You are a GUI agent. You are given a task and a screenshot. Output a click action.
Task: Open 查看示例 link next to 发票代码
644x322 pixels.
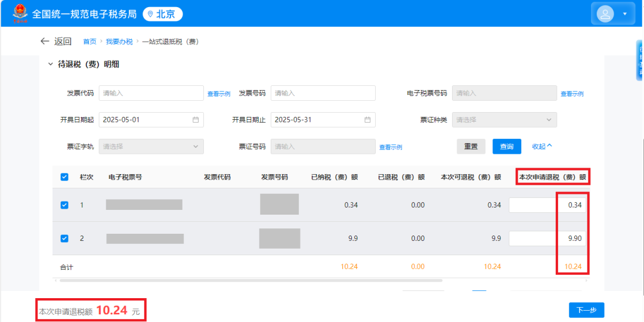click(x=218, y=94)
